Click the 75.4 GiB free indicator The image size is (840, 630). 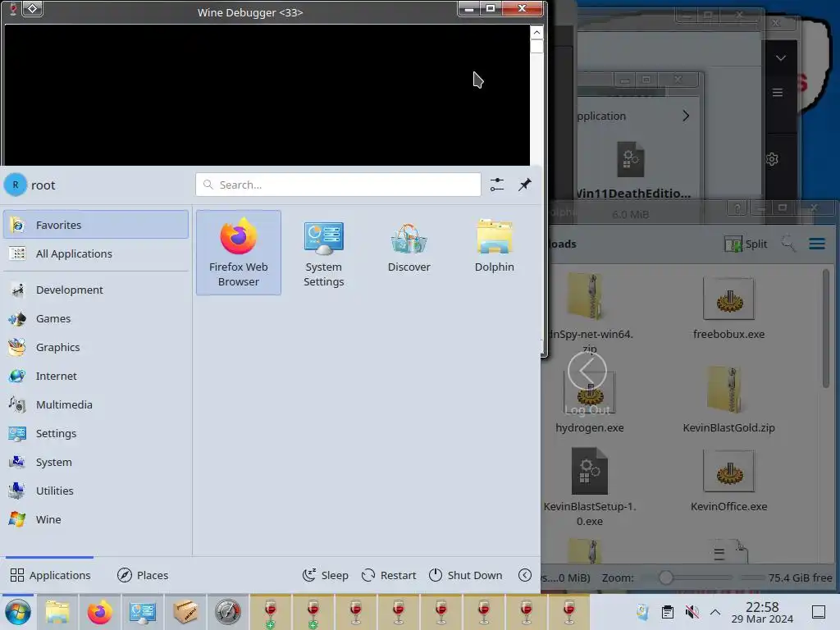click(800, 577)
